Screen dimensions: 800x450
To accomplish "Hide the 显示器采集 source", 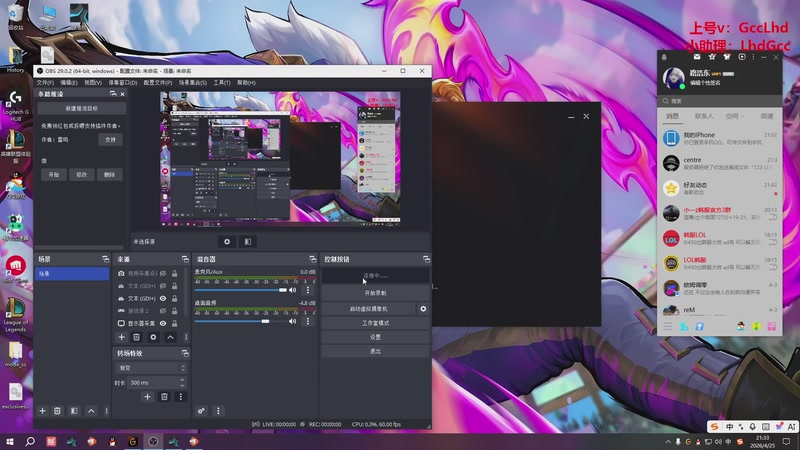I will pos(163,323).
